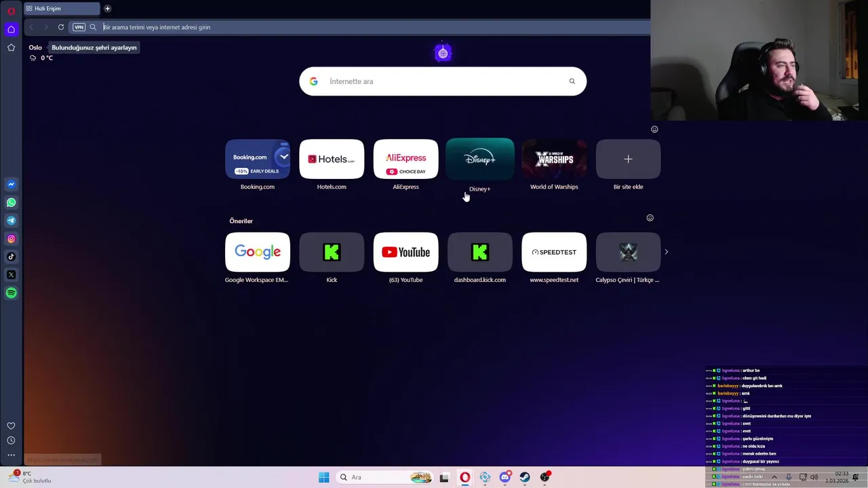Screen dimensions: 868x488
Task: Open Instagram in the sidebar
Action: (x=11, y=239)
